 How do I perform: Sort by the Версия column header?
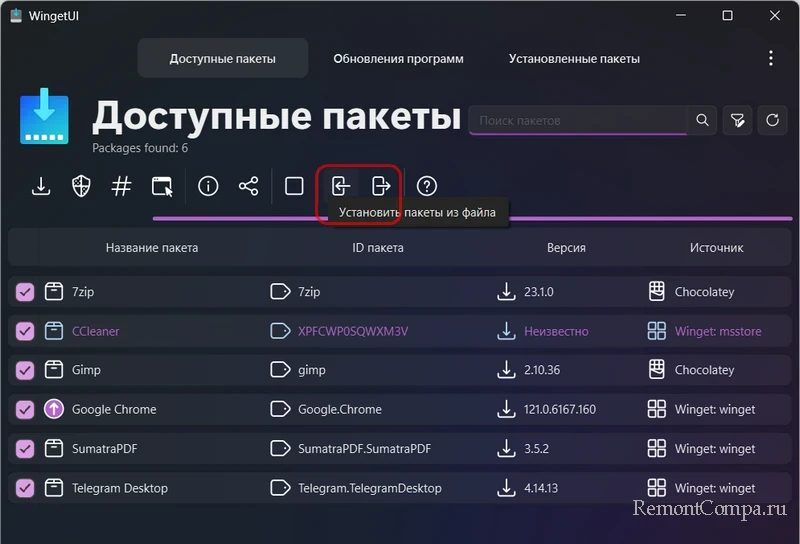click(x=566, y=248)
